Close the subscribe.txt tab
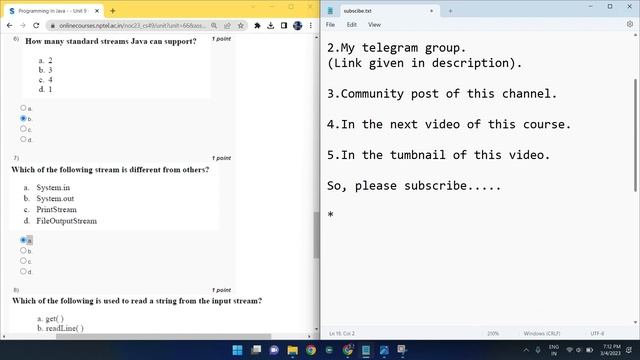The width and height of the screenshot is (640, 360). click(431, 11)
